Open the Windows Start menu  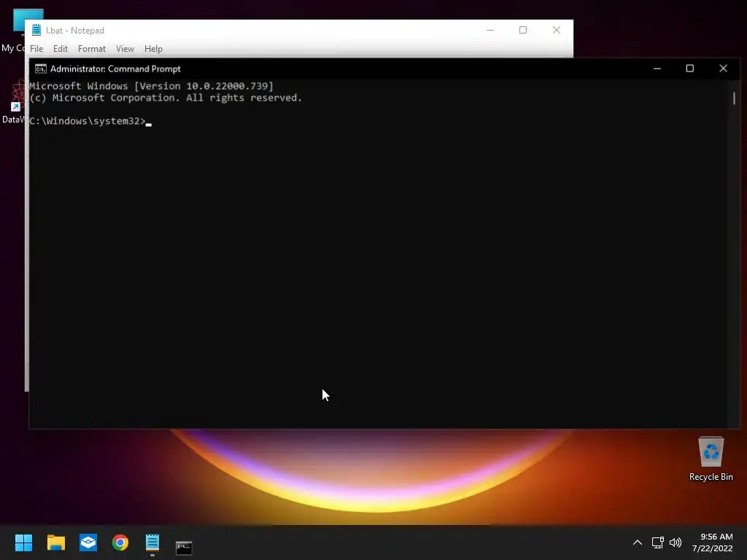coord(23,542)
